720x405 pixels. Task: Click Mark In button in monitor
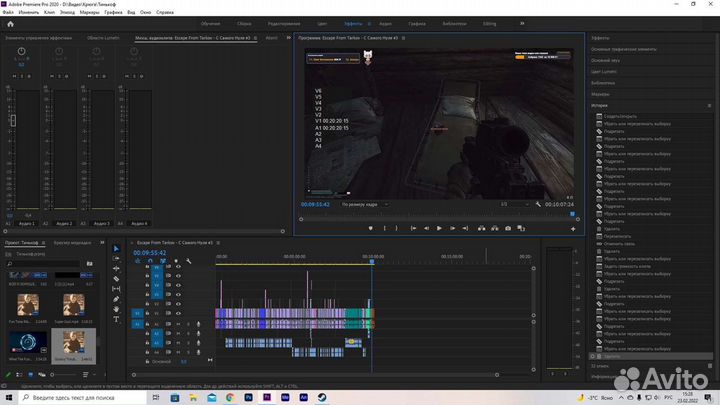pos(384,228)
